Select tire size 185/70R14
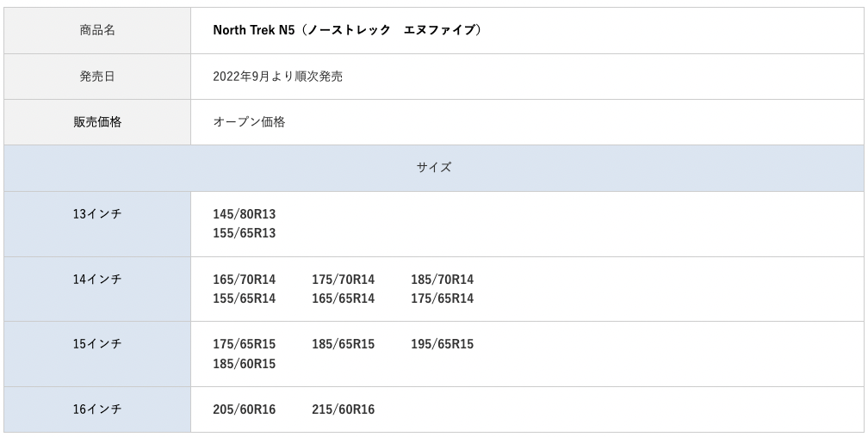Screen dimensions: 868x437 [442, 280]
